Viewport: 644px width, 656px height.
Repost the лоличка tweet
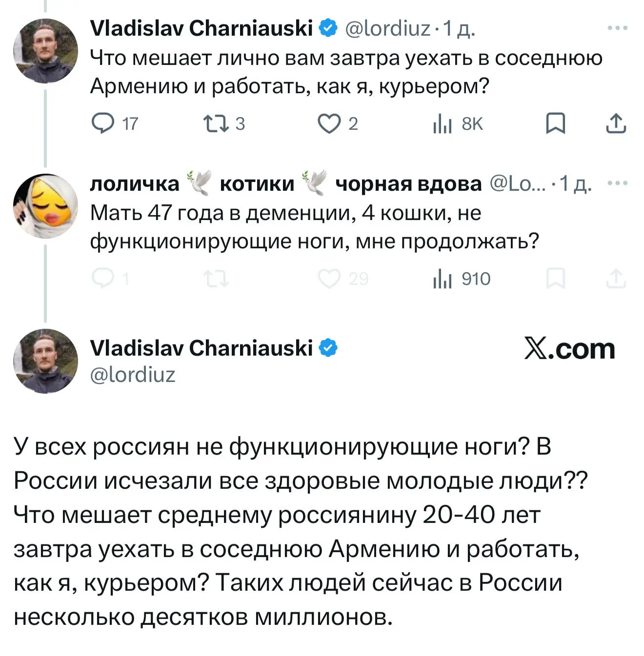pyautogui.click(x=216, y=279)
